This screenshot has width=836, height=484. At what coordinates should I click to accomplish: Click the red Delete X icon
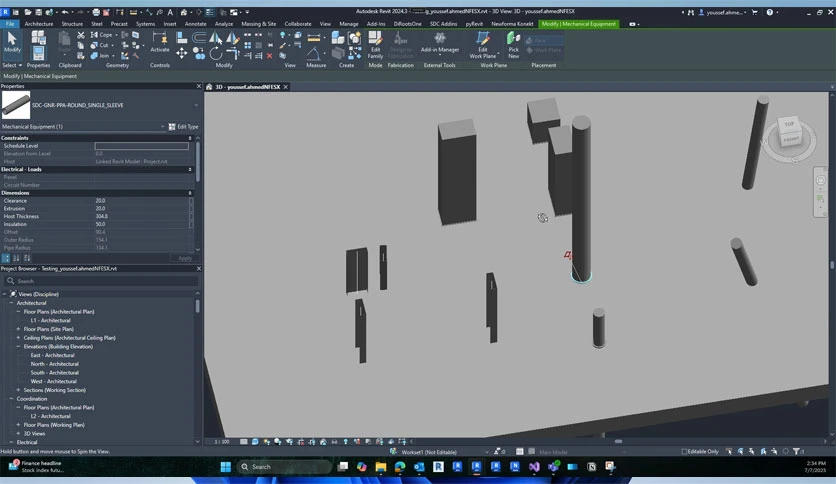[269, 55]
